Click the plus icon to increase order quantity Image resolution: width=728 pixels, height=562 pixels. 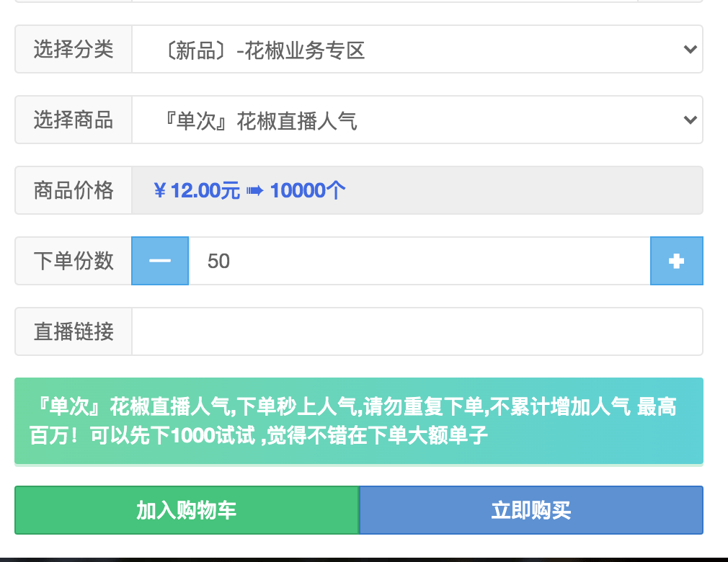click(676, 261)
